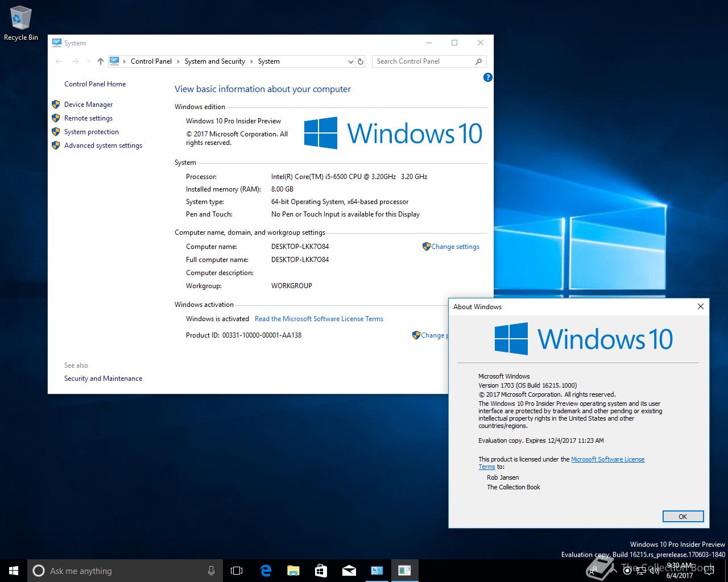Click the Cortana Ask me anything box
This screenshot has height=582, width=728.
125,571
